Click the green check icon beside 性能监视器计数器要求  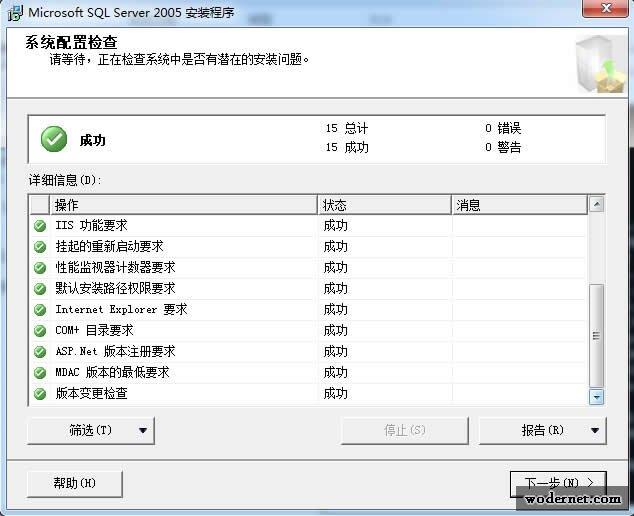click(x=40, y=268)
